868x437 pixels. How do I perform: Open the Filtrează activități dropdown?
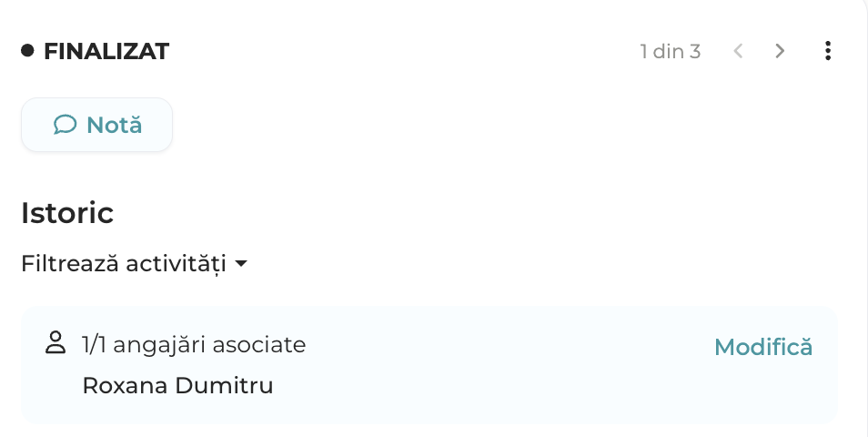(134, 263)
